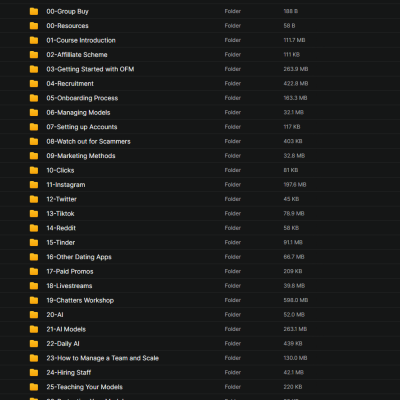Viewport: 400px width, 400px height.
Task: Select the 22-Daily AI name
Action: [63, 344]
